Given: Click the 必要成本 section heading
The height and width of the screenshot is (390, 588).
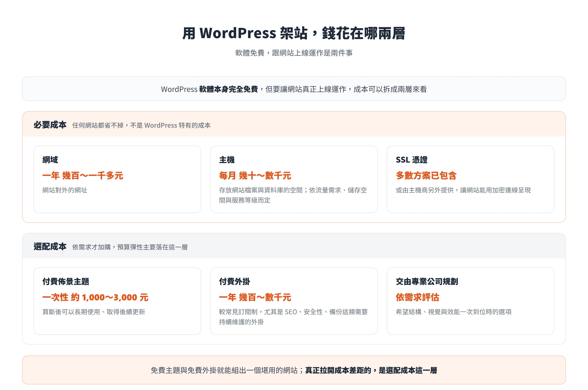Looking at the screenshot, I should pyautogui.click(x=50, y=125).
